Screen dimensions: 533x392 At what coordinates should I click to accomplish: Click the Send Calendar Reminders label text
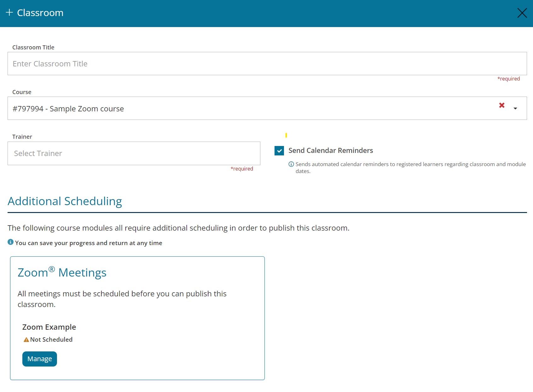click(331, 151)
